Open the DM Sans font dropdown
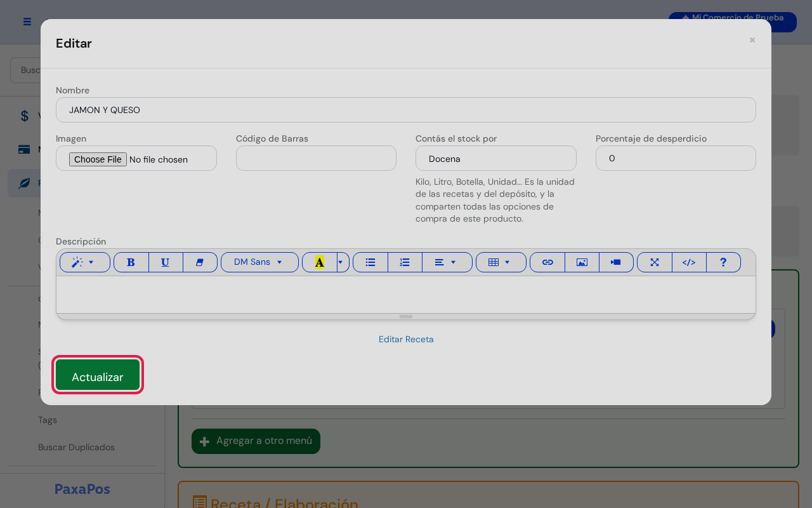The width and height of the screenshot is (812, 508). [x=259, y=262]
